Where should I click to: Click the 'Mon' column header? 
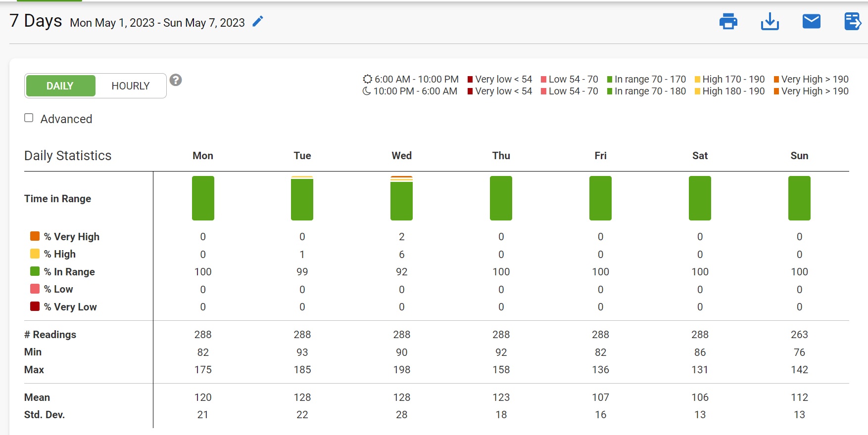click(203, 156)
